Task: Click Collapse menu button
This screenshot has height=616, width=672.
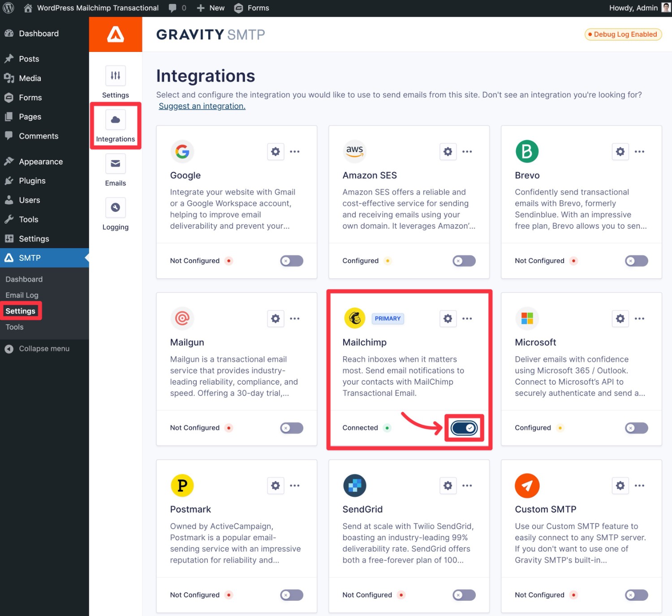Action: (x=37, y=349)
